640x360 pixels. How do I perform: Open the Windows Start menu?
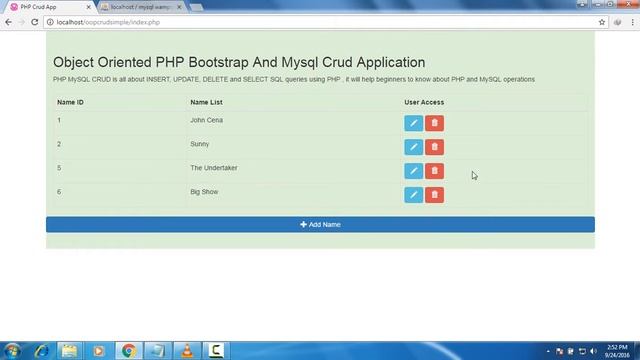click(12, 351)
